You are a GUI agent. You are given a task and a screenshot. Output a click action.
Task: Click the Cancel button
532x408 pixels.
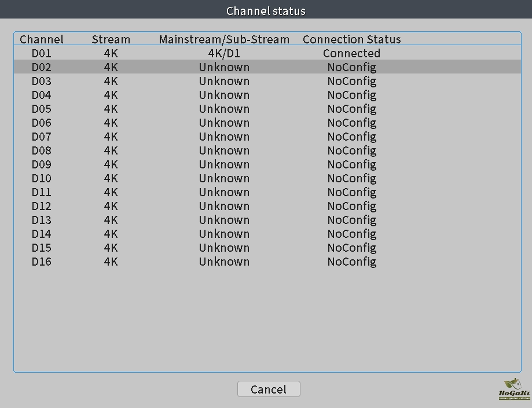point(269,389)
